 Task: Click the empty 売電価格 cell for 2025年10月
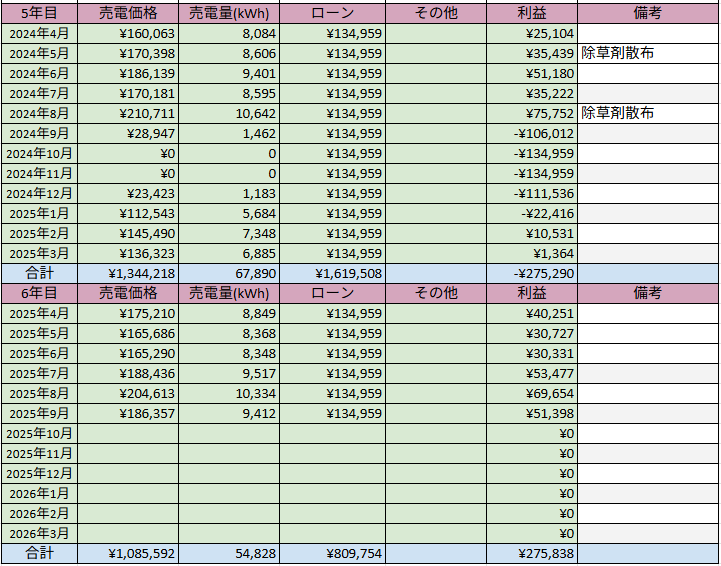coord(129,433)
